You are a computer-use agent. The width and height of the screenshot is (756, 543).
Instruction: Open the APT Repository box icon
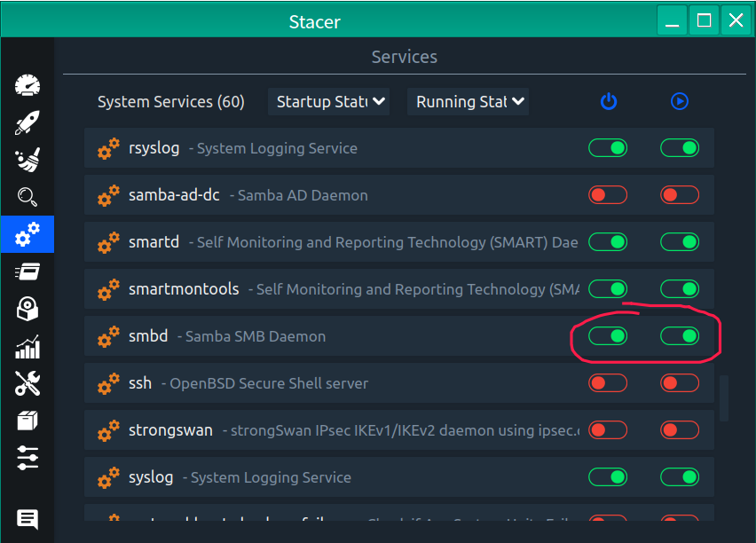[x=28, y=421]
